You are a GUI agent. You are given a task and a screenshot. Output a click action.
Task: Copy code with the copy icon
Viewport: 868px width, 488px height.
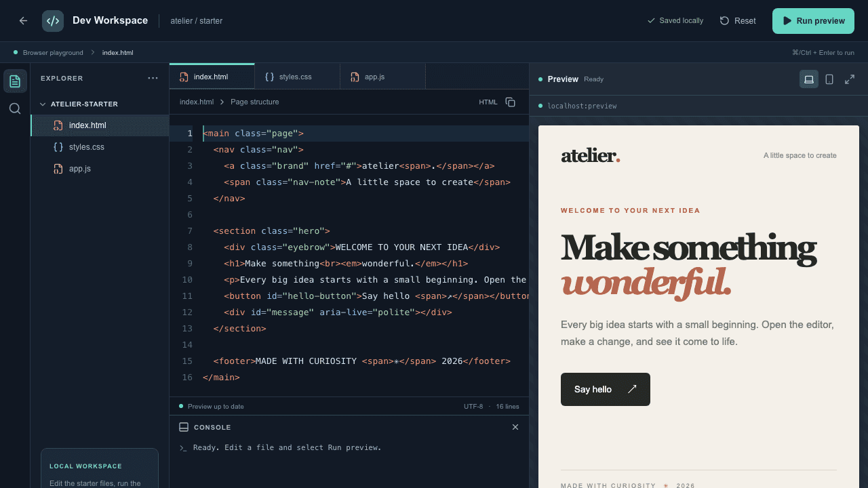click(511, 102)
